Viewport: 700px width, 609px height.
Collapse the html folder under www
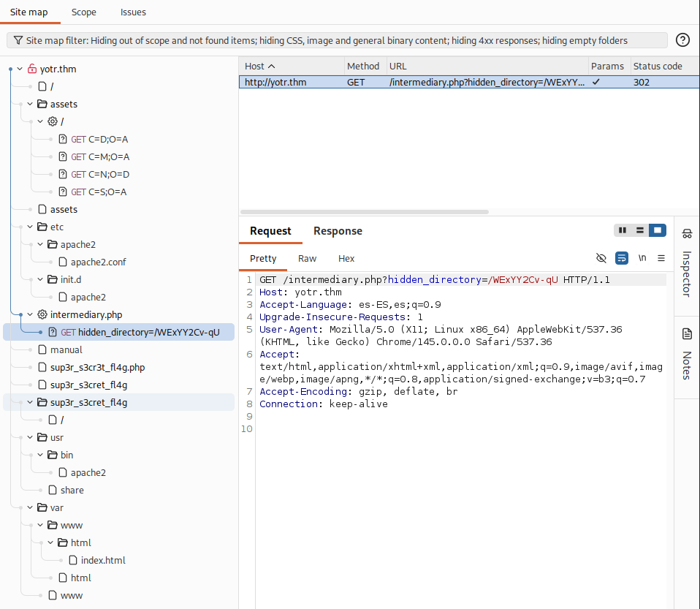coord(50,543)
